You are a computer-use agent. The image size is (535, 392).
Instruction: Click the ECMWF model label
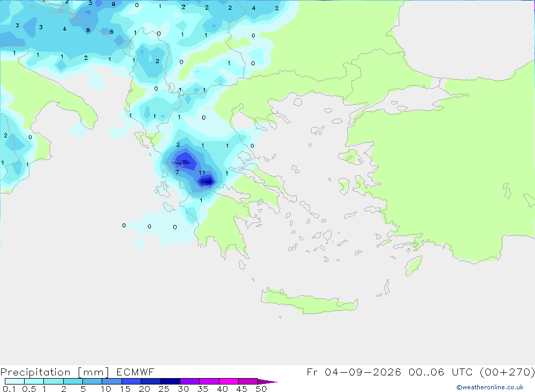135,372
